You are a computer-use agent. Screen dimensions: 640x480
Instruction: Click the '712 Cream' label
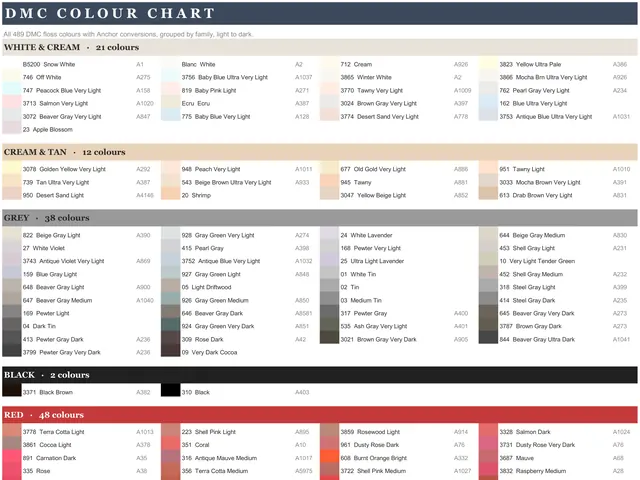[x=356, y=64]
